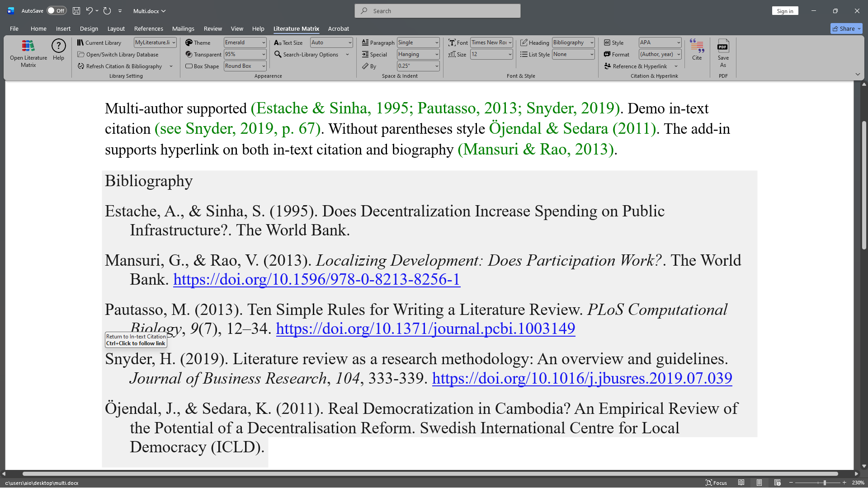Click the List Style icon

pyautogui.click(x=524, y=54)
